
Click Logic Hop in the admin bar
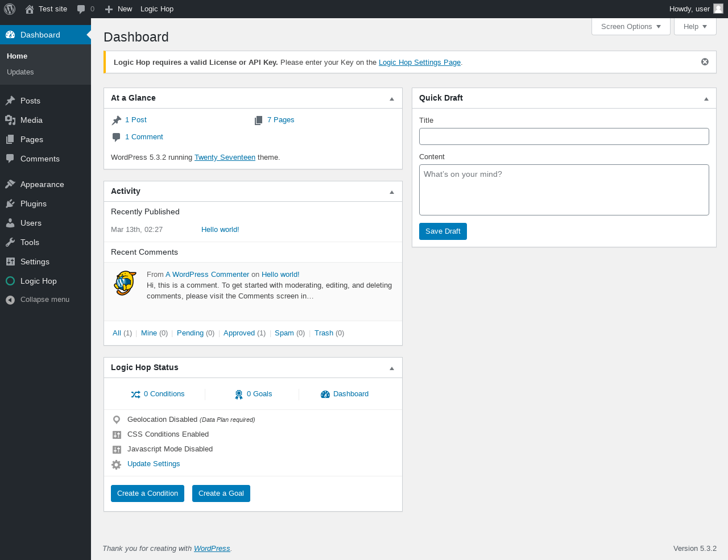(157, 9)
